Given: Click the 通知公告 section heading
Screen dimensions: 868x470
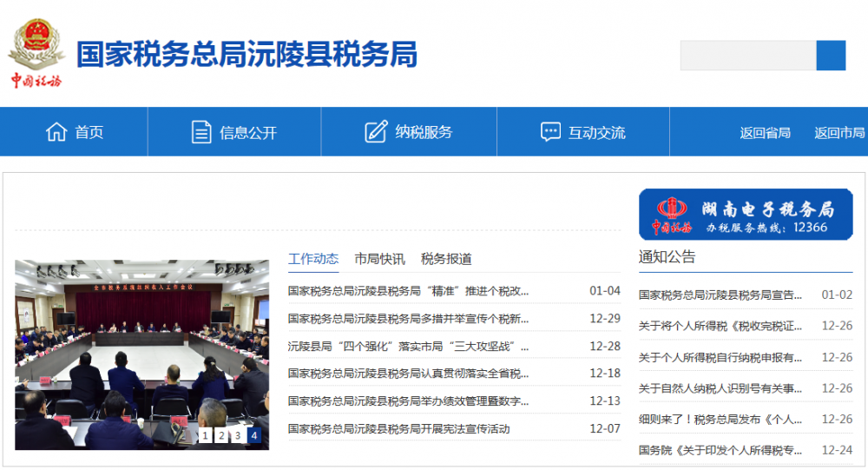Looking at the screenshot, I should [667, 256].
